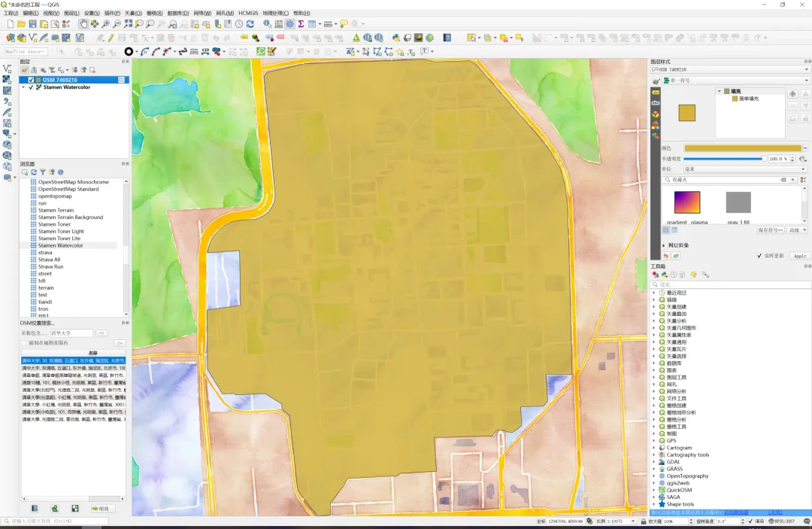Click the 3D View cube icon in styling sidebar

(x=656, y=114)
